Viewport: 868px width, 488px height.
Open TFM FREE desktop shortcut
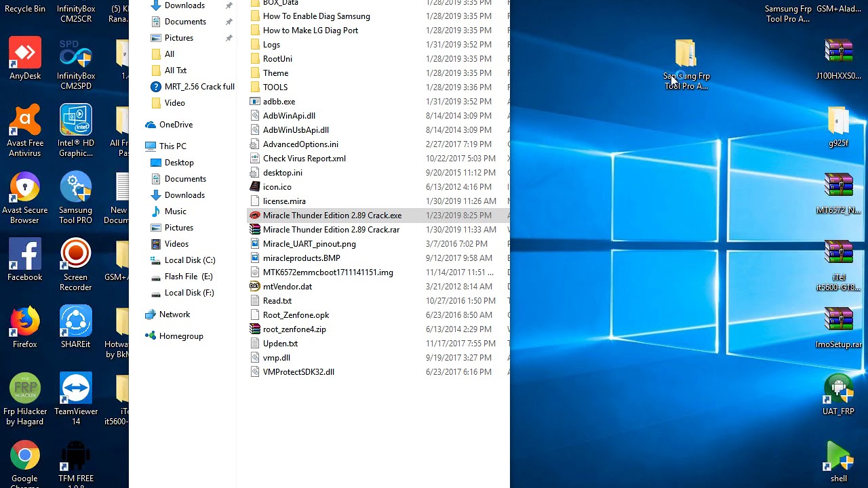pos(76,463)
